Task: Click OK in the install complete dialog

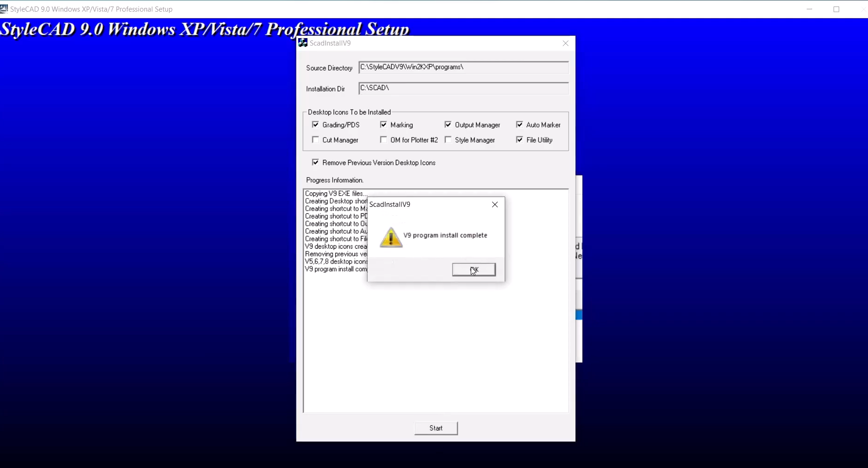Action: pos(474,270)
